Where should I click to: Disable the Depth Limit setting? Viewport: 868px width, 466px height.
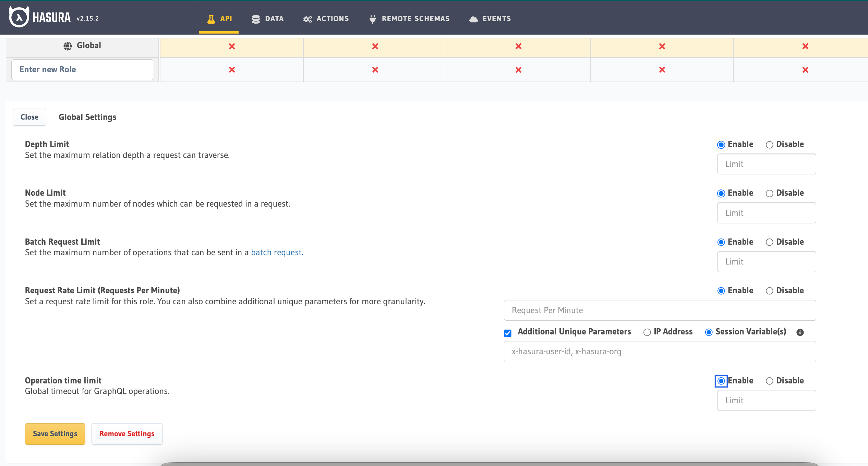pos(769,144)
